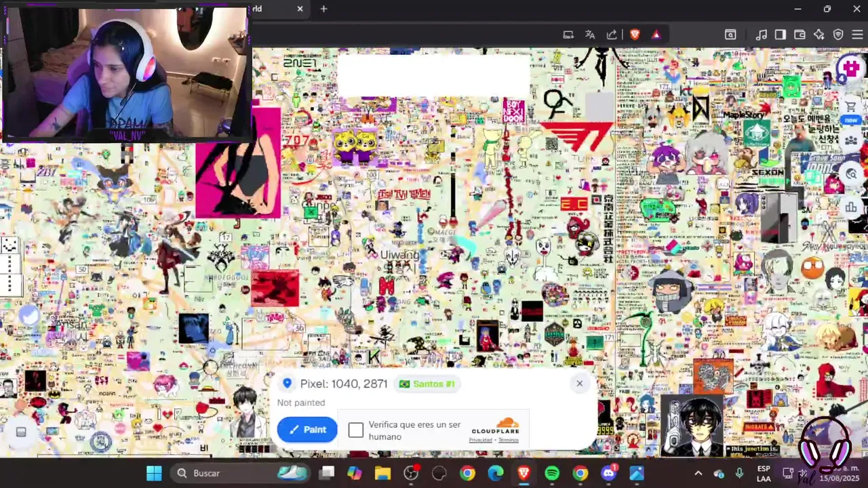Click the Santos #1 alliance tag

(x=427, y=384)
